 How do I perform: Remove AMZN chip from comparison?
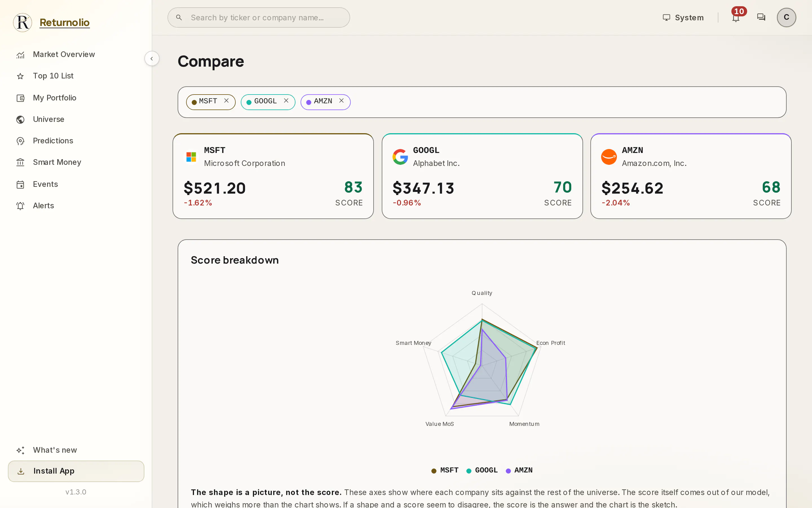[x=341, y=101]
